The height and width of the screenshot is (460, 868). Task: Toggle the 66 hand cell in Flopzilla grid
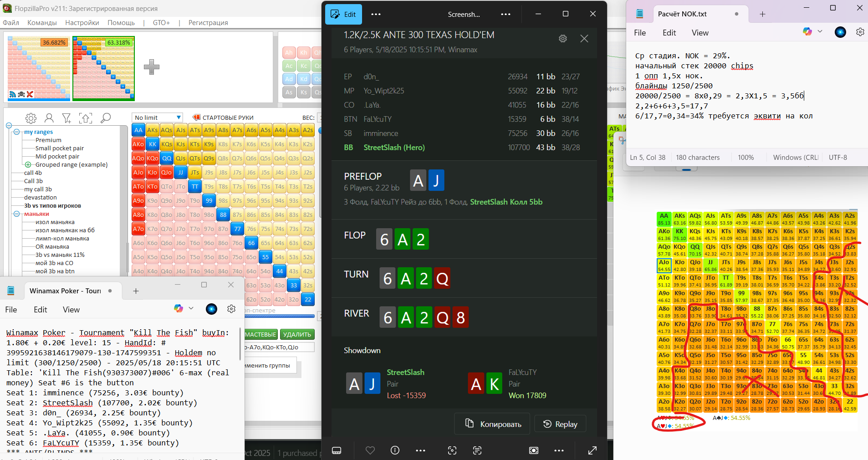[251, 243]
